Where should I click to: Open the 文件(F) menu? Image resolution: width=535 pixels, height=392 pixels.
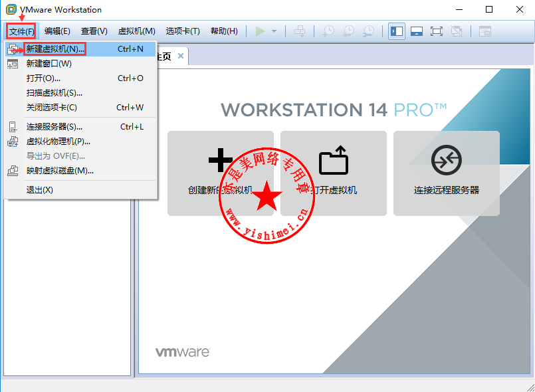click(21, 31)
